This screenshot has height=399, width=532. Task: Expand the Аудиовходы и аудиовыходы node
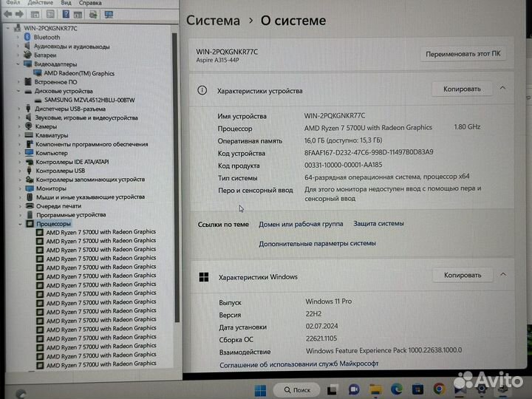(x=18, y=46)
